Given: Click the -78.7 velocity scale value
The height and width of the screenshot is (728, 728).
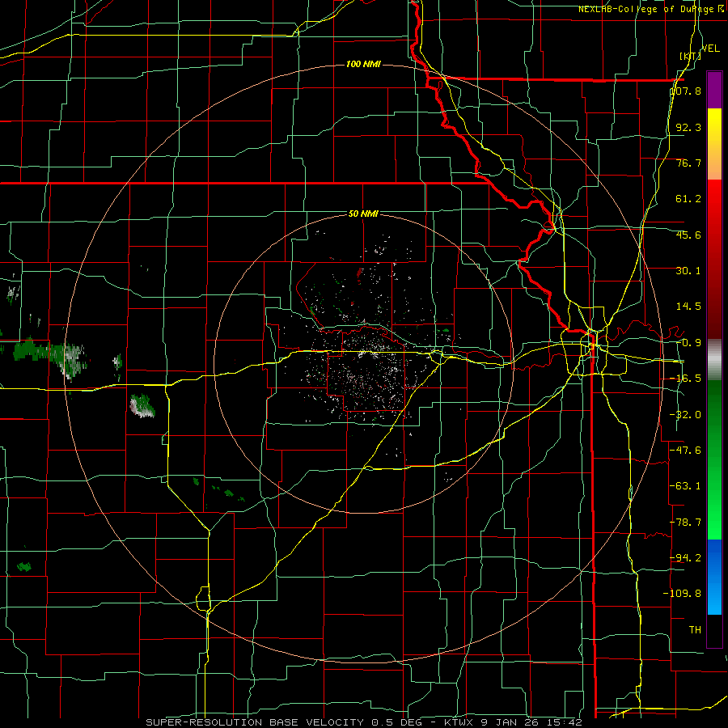Looking at the screenshot, I should click(x=685, y=523).
